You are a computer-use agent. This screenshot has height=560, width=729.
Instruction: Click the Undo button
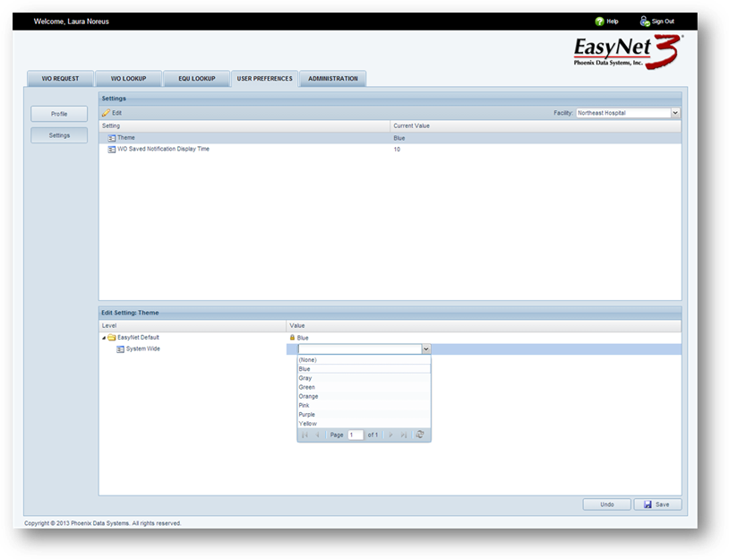pos(606,504)
